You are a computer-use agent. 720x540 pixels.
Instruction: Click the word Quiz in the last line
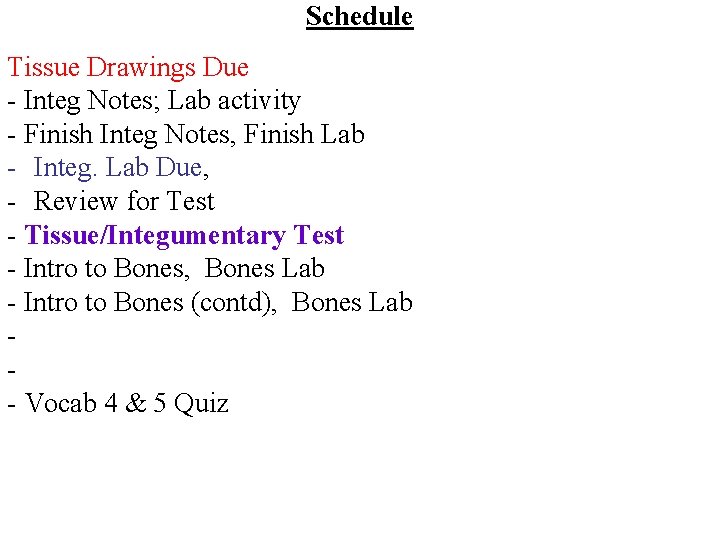click(x=201, y=404)
